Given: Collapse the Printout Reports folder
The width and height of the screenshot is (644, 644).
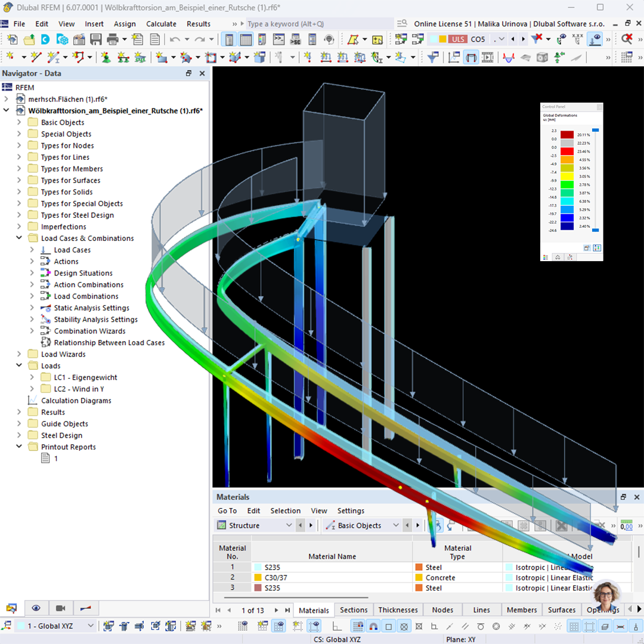Looking at the screenshot, I should (x=19, y=447).
